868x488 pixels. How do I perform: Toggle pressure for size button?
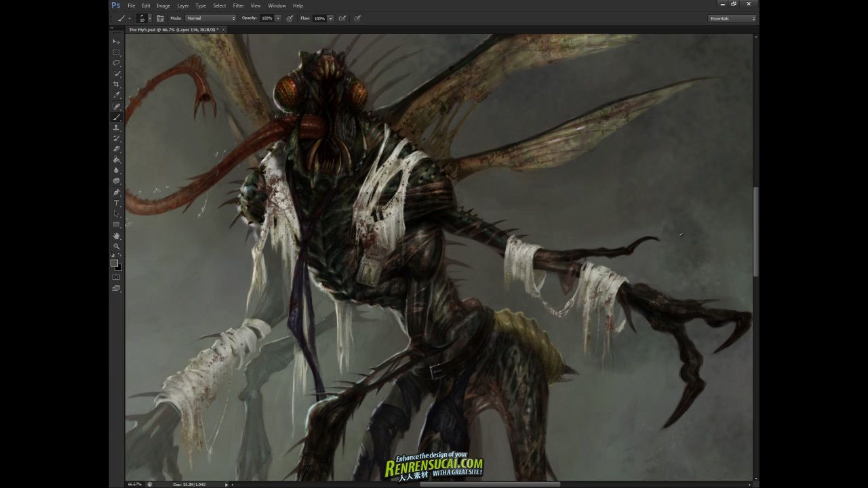click(357, 18)
